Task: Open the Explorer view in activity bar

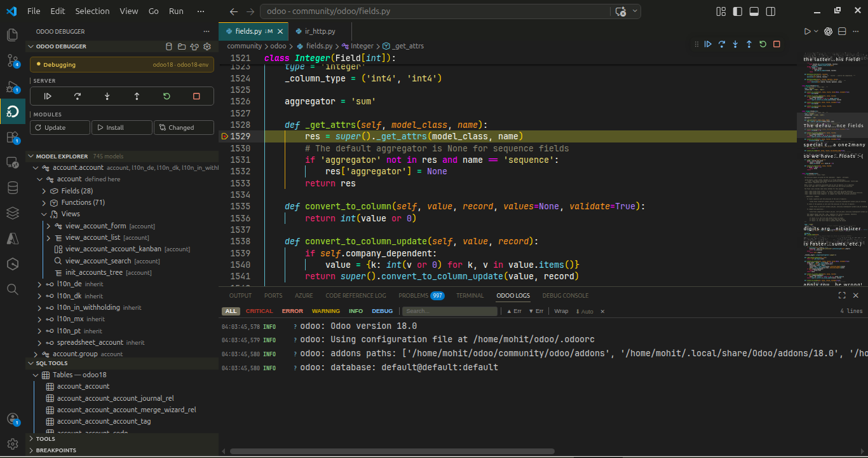Action: pos(12,35)
